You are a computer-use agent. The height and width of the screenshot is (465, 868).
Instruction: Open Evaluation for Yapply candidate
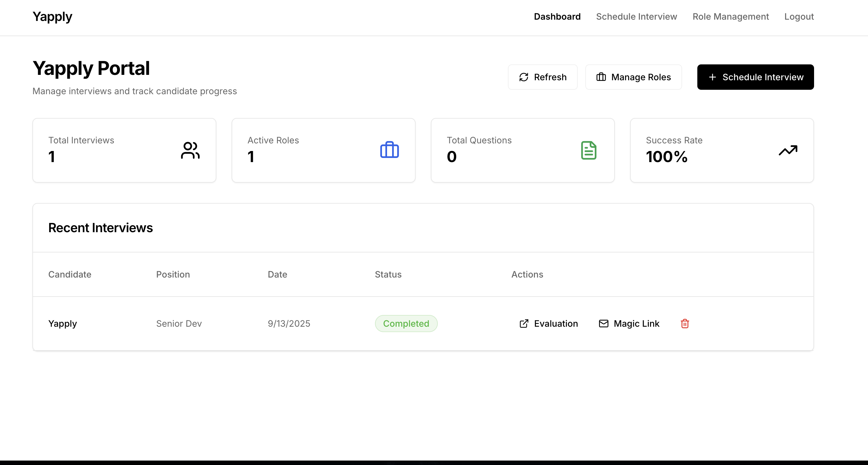(555, 324)
